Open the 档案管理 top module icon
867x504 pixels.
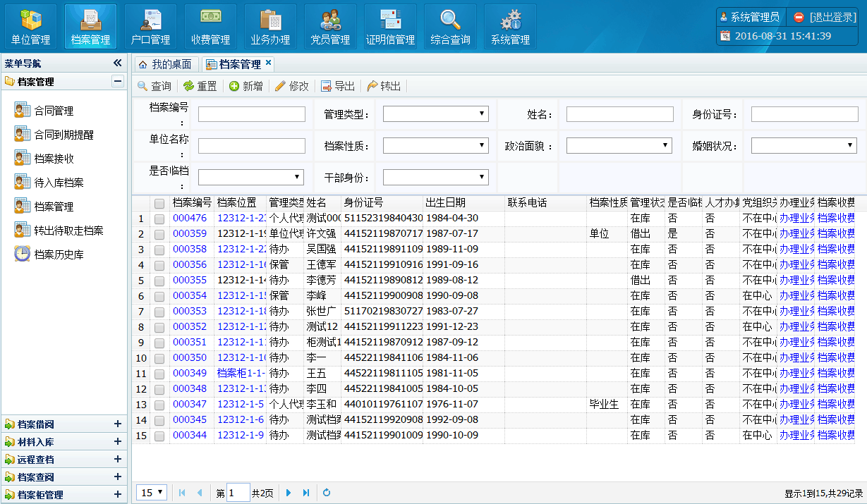90,27
